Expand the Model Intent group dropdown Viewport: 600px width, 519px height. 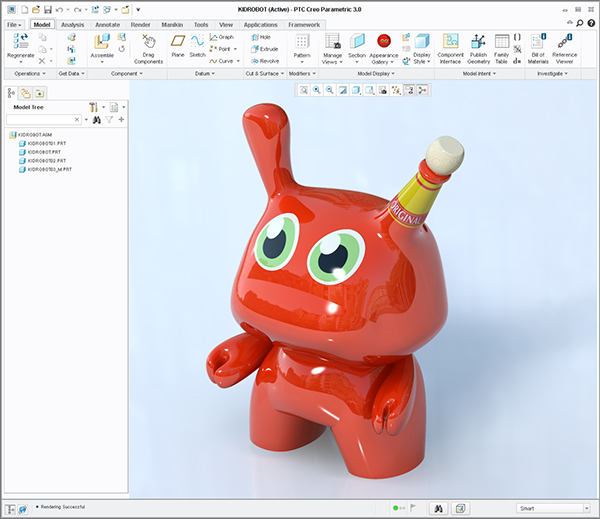(479, 73)
